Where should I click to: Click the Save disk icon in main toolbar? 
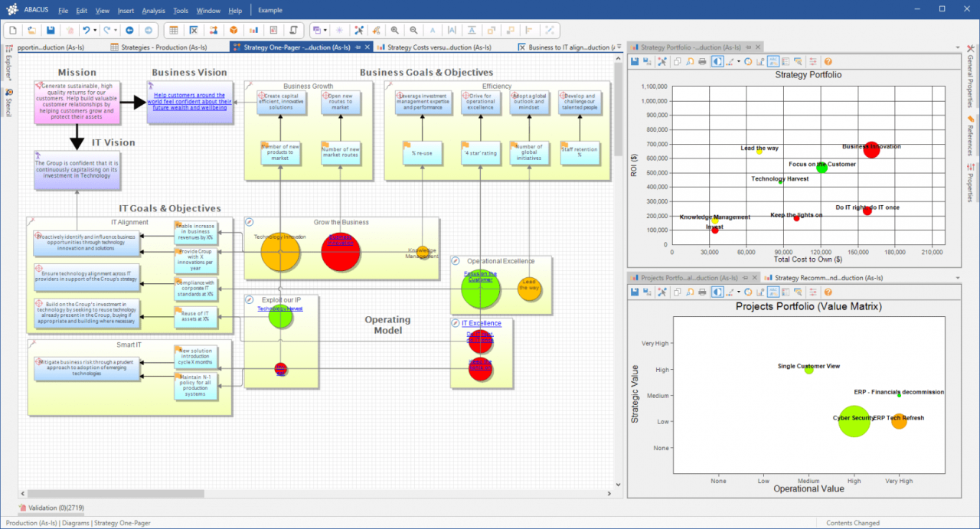(51, 30)
